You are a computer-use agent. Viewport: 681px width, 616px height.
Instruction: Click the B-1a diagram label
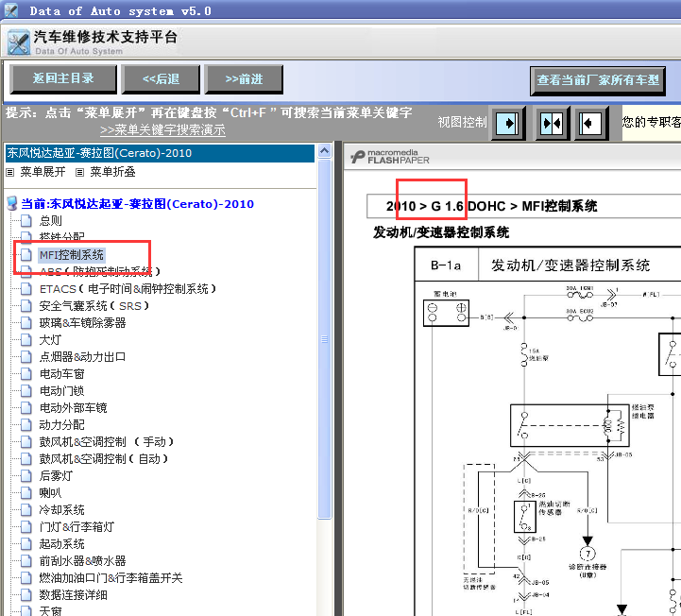click(x=446, y=265)
